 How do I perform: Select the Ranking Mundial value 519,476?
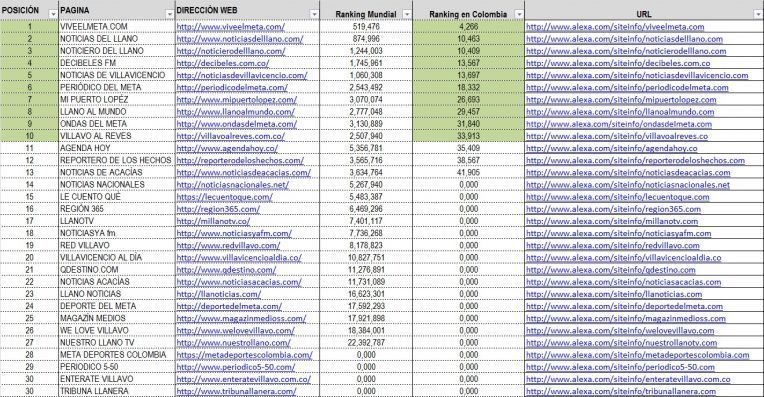pyautogui.click(x=366, y=27)
